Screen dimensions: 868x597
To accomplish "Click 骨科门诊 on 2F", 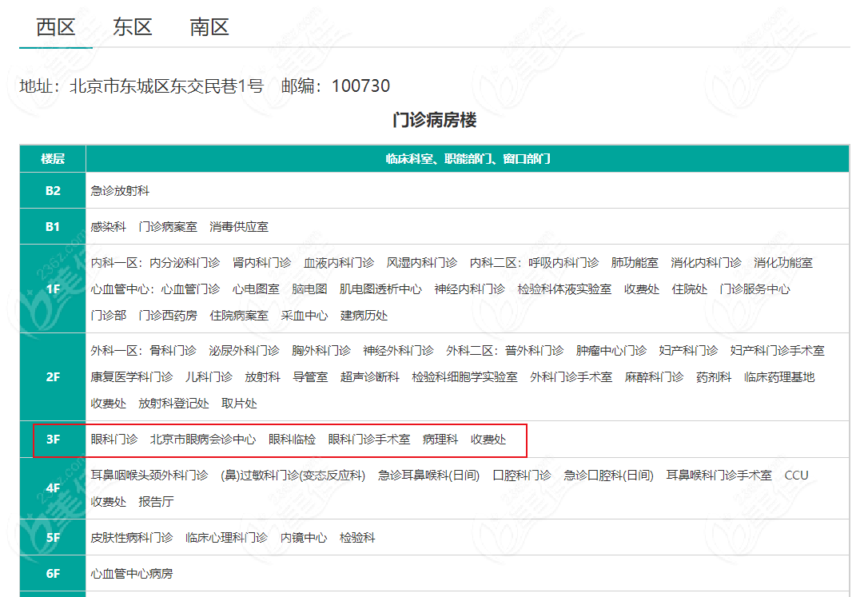I will point(173,351).
